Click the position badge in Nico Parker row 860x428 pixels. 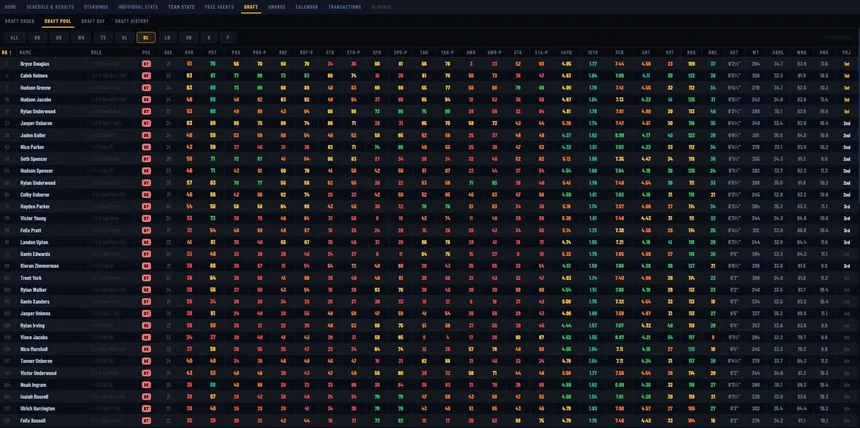(146, 147)
